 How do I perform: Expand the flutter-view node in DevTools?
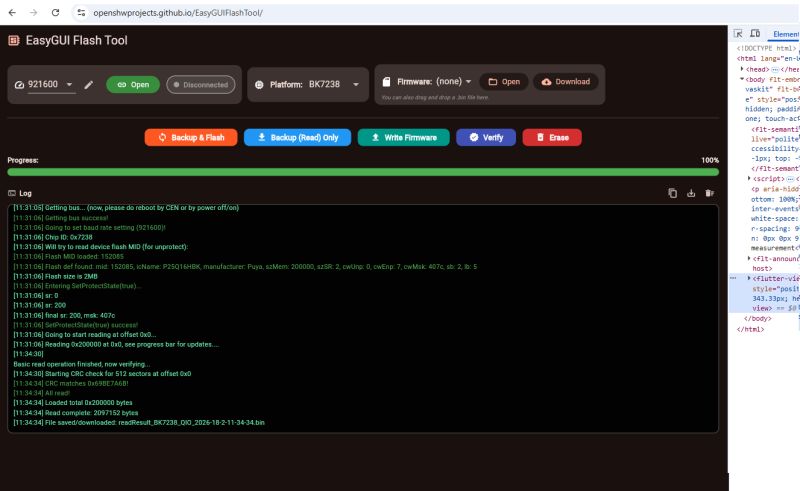(749, 279)
